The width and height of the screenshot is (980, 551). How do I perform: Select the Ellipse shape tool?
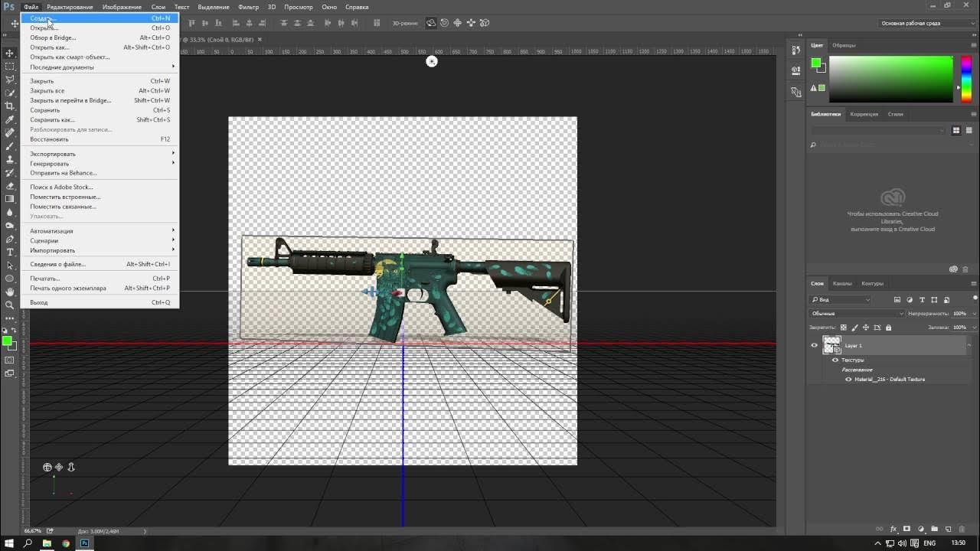(10, 279)
